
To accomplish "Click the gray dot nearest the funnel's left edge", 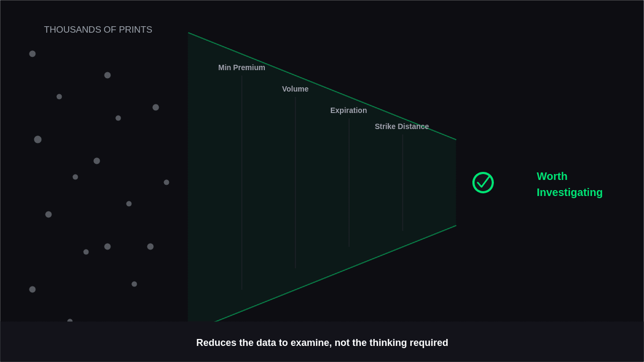I will tap(166, 182).
